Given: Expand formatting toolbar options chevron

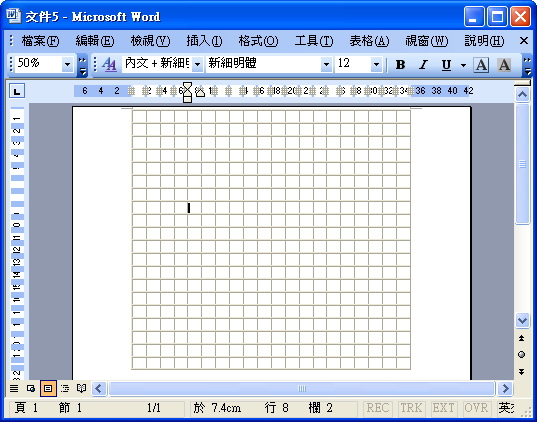Looking at the screenshot, I should coord(527,65).
